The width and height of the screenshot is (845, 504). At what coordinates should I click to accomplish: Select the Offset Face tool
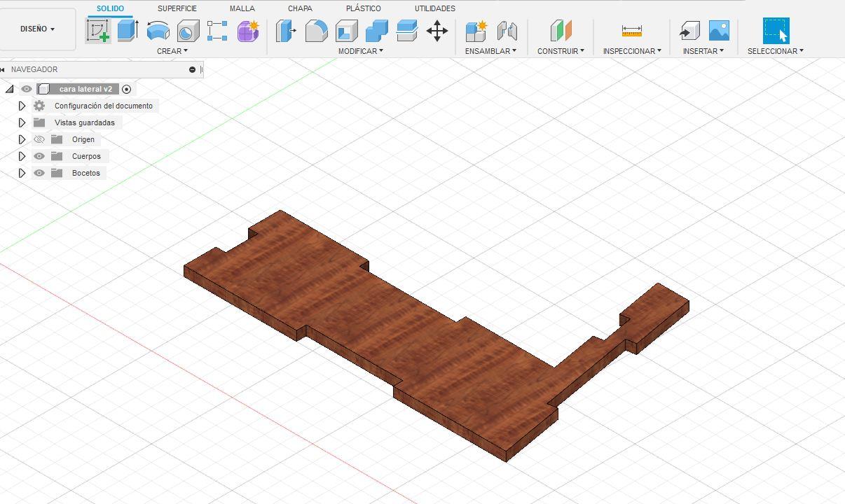(x=407, y=31)
